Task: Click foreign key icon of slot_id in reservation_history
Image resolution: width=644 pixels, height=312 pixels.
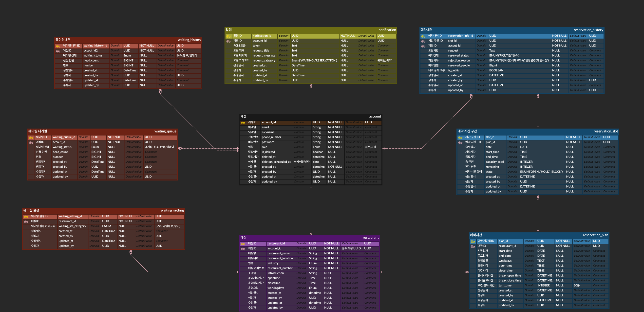Action: click(x=423, y=41)
